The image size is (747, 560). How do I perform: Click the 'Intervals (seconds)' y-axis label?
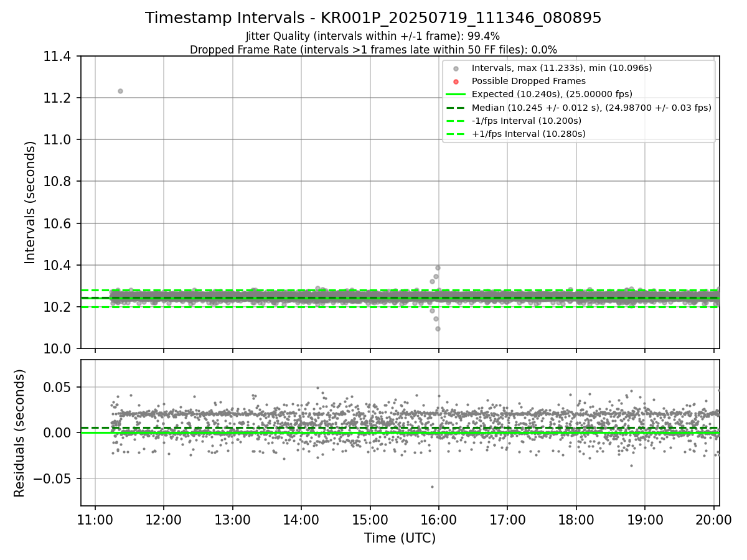click(x=31, y=202)
